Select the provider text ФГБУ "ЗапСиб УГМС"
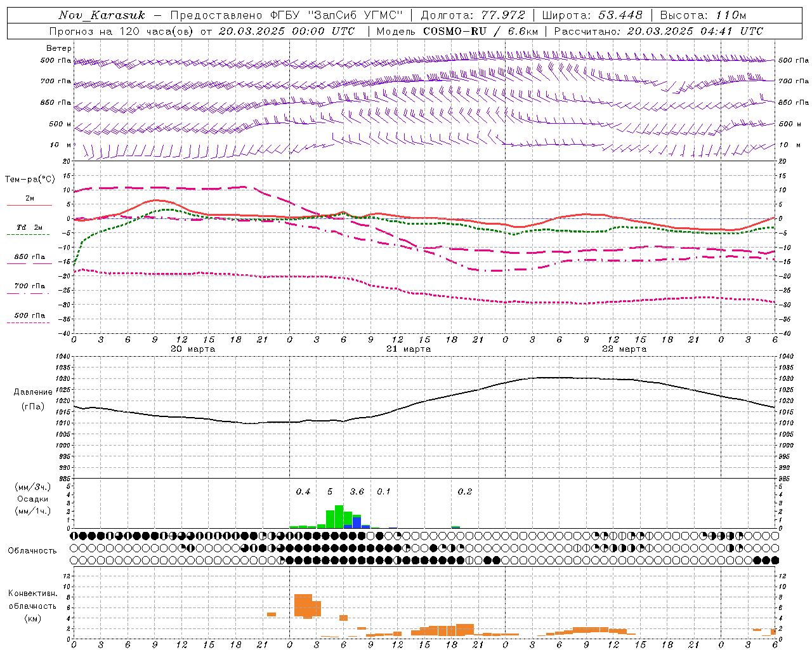The height and width of the screenshot is (650, 812). (x=337, y=15)
